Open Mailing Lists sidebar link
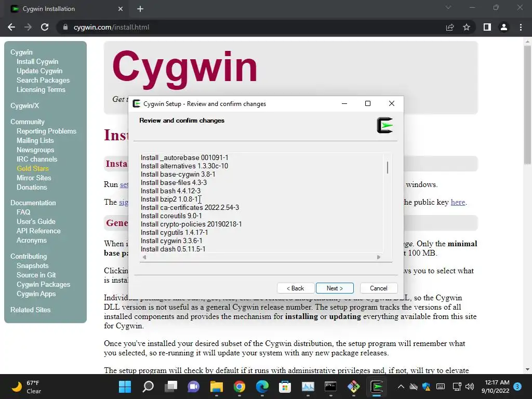The height and width of the screenshot is (399, 532). [35, 140]
